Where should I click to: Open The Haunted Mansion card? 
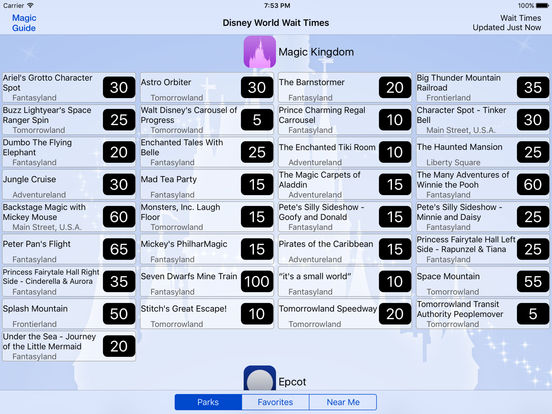483,152
